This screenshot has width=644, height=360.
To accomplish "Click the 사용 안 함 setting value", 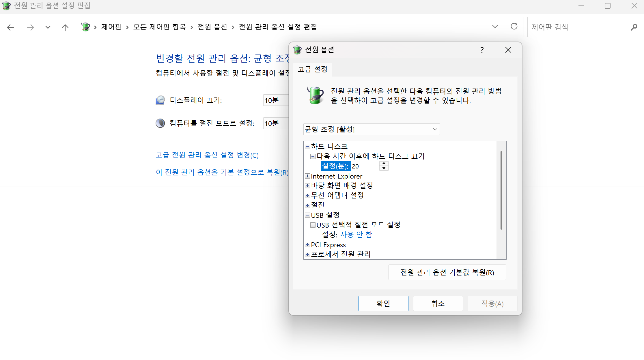I will click(356, 235).
